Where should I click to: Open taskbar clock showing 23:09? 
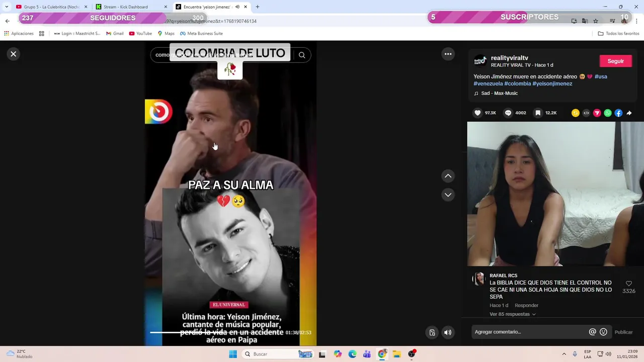(x=627, y=354)
